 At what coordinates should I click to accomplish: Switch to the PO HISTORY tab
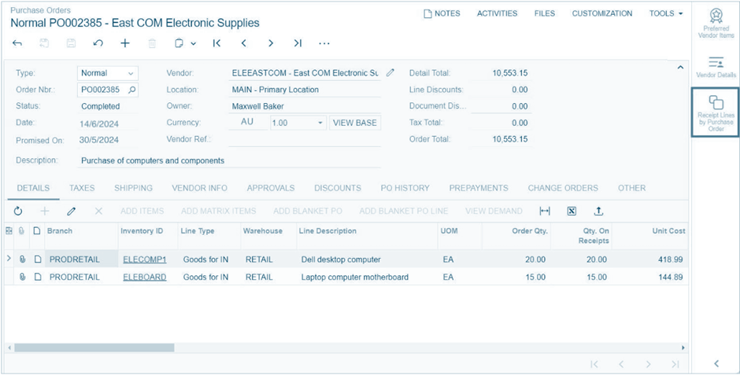[x=405, y=188]
